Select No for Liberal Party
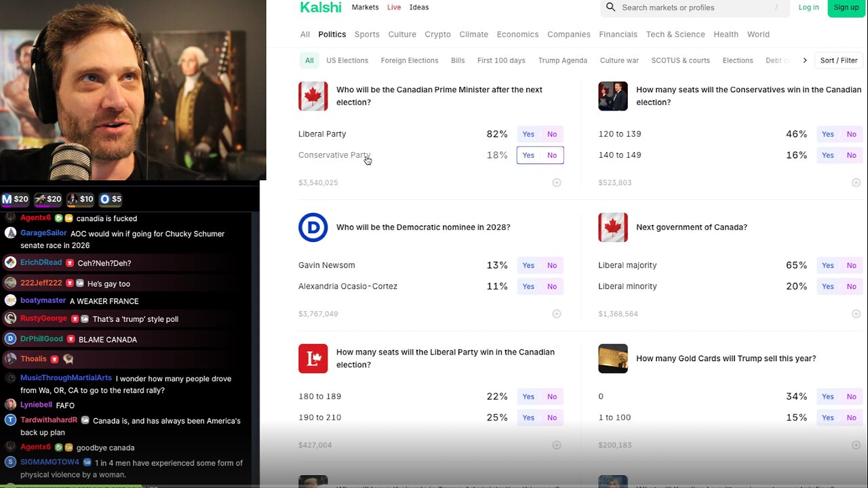The height and width of the screenshot is (488, 868). click(x=552, y=134)
